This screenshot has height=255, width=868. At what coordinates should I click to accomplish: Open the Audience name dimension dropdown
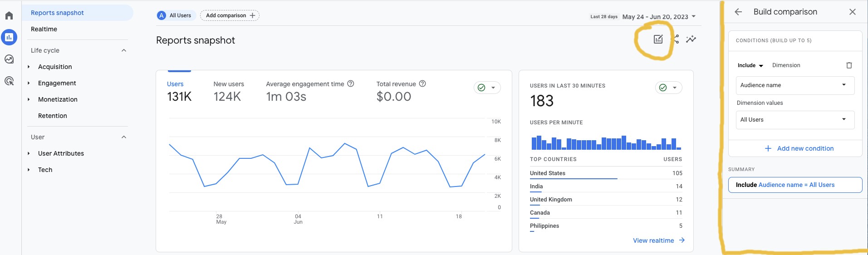794,85
